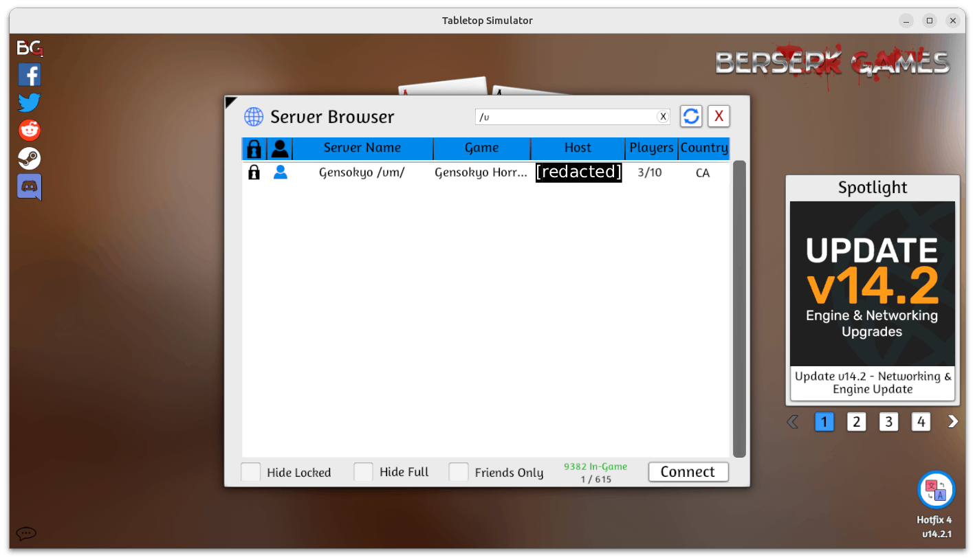Open the Reddit icon in the sidebar
Image resolution: width=975 pixels, height=560 pixels.
click(30, 130)
